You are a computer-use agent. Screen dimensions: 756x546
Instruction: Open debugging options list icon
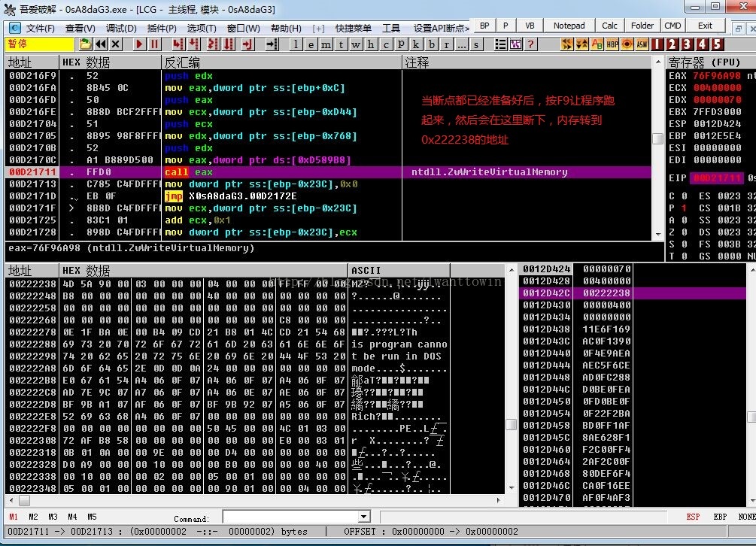(500, 44)
